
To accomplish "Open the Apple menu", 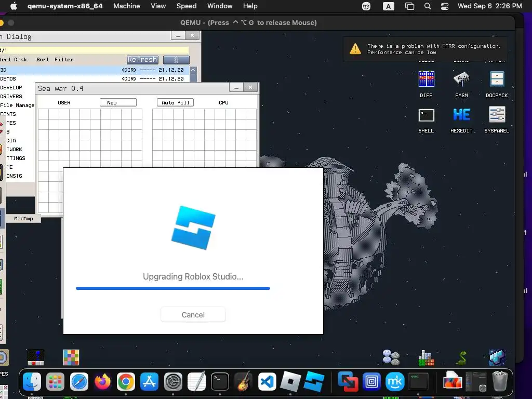I will point(14,6).
